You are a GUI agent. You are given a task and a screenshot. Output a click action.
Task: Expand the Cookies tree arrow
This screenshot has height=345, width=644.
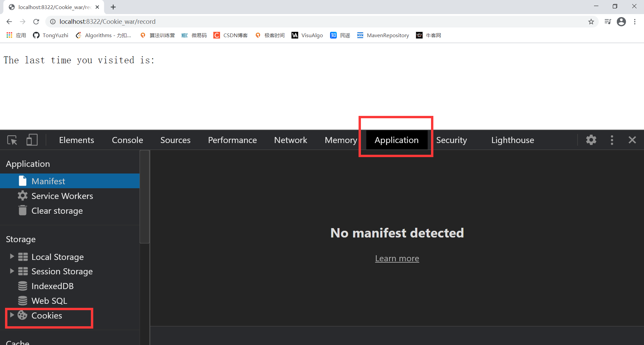click(12, 315)
